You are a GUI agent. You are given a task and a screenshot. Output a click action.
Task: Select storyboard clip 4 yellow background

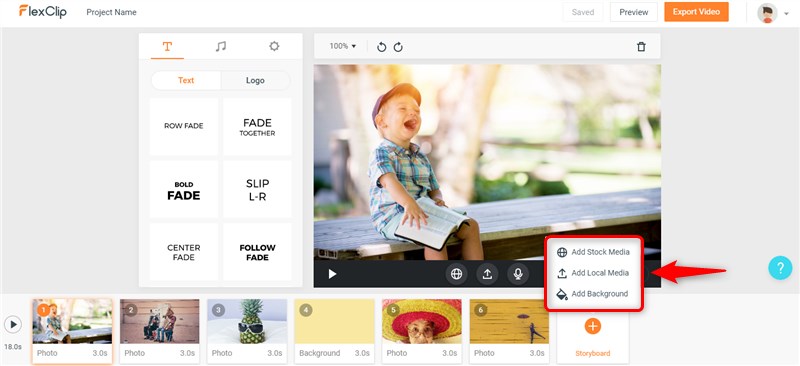click(335, 331)
